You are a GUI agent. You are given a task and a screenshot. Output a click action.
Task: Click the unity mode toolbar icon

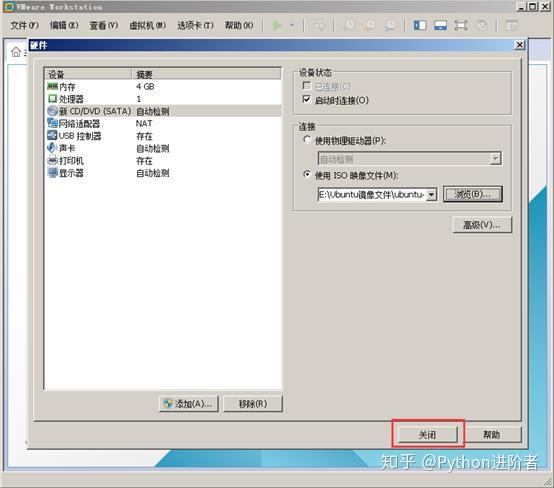(x=482, y=25)
